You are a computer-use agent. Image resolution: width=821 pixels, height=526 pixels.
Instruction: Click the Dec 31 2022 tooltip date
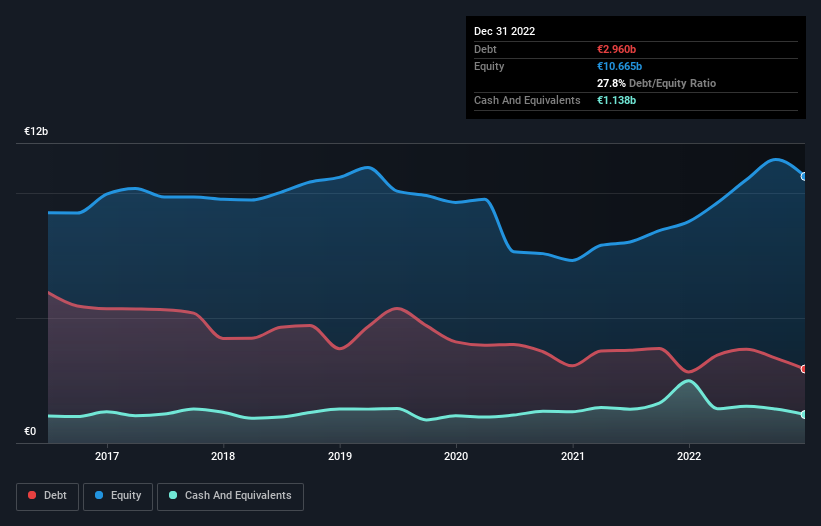(504, 31)
